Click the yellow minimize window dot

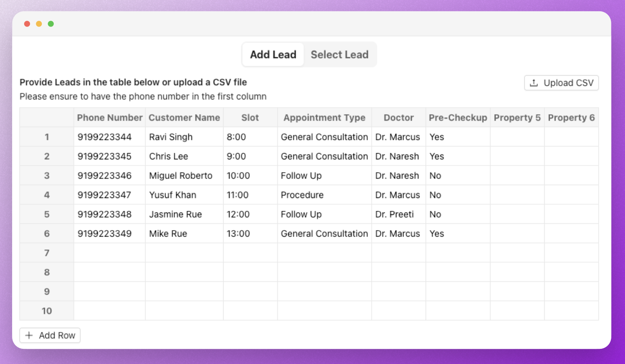39,24
